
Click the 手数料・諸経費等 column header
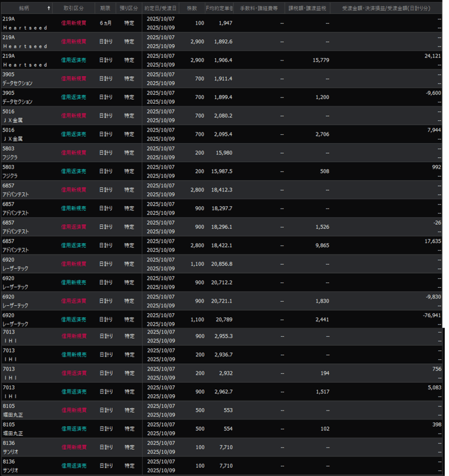259,8
